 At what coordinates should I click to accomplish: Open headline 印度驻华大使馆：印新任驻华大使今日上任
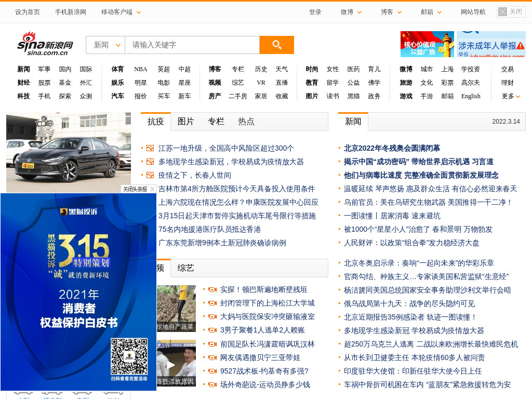point(413,371)
